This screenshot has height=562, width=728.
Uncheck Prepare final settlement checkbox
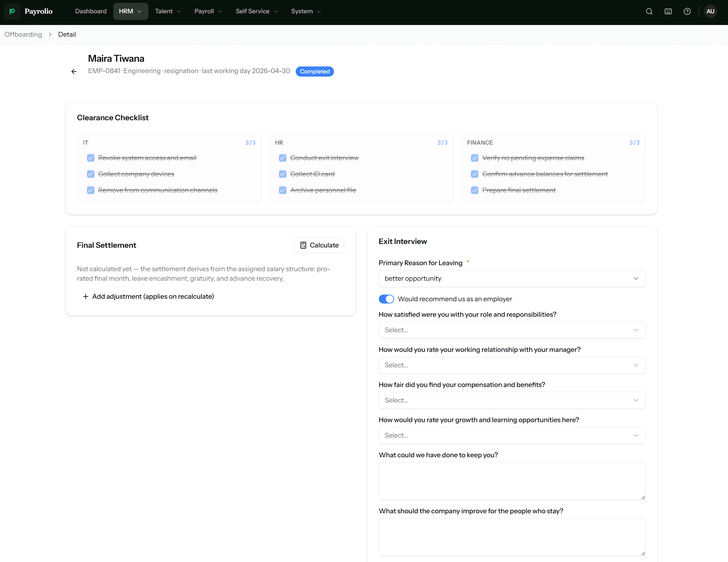click(x=474, y=190)
